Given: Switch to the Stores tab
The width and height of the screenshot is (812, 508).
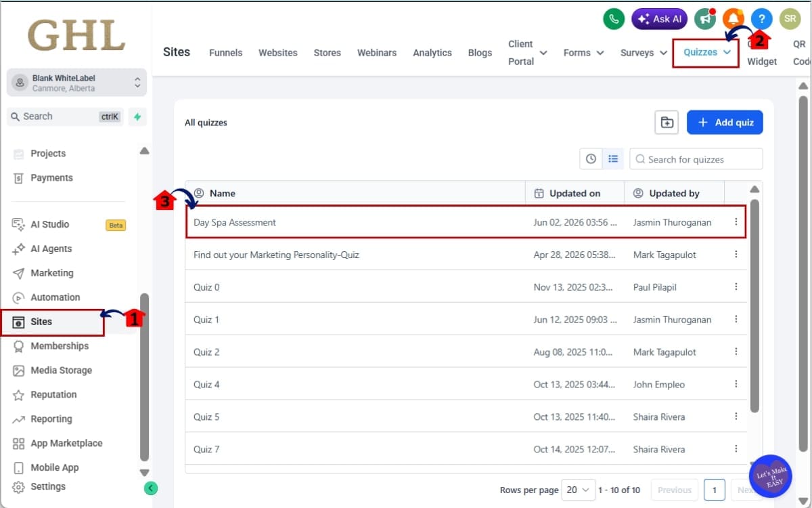Looking at the screenshot, I should point(327,53).
